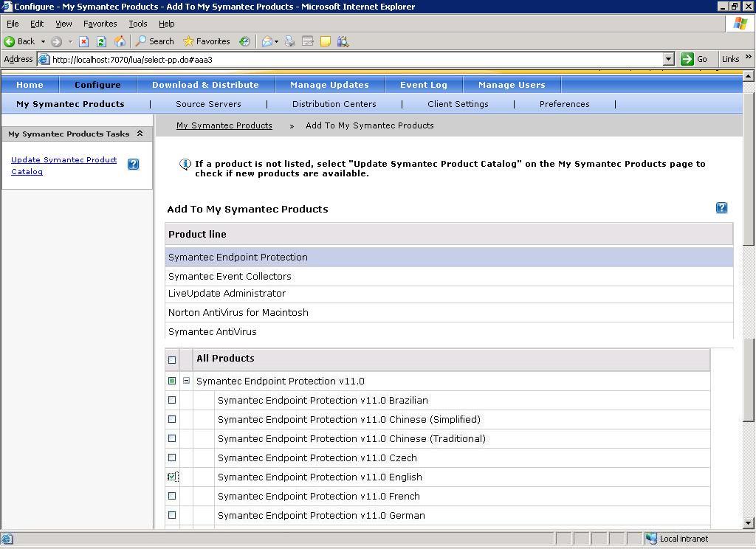The width and height of the screenshot is (756, 549).
Task: Click the Forward arrow icon
Action: (x=56, y=41)
